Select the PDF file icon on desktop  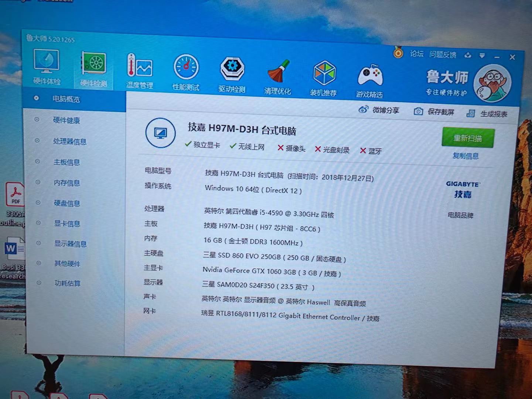15,194
